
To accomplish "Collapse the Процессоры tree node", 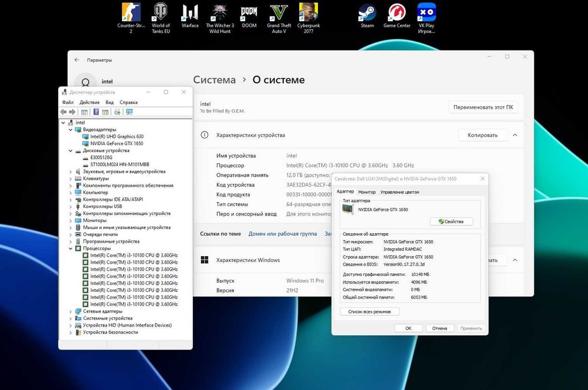I will (71, 248).
